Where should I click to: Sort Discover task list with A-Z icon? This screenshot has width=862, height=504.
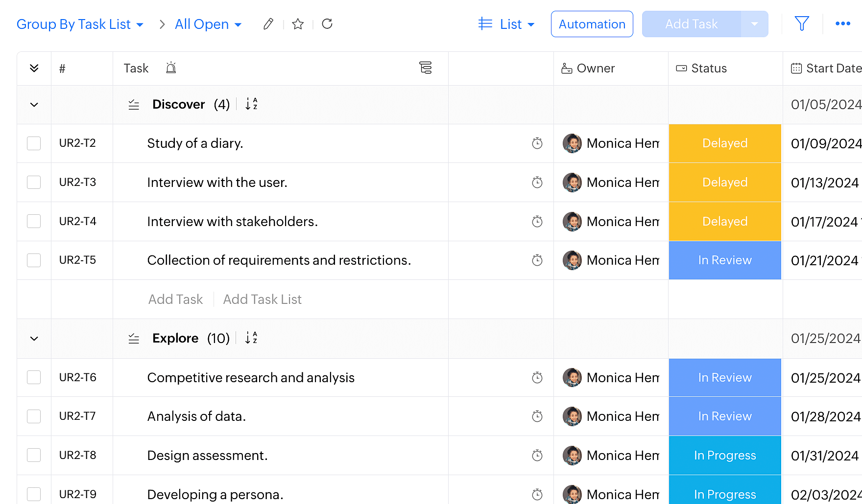point(251,104)
